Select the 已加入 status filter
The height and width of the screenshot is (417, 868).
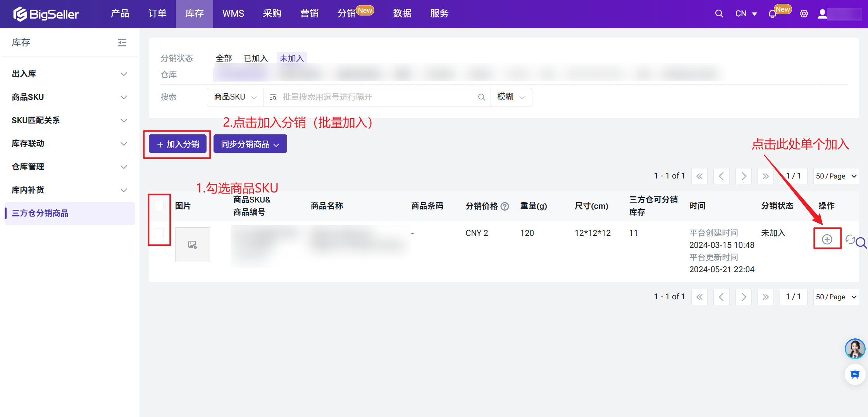pos(256,58)
